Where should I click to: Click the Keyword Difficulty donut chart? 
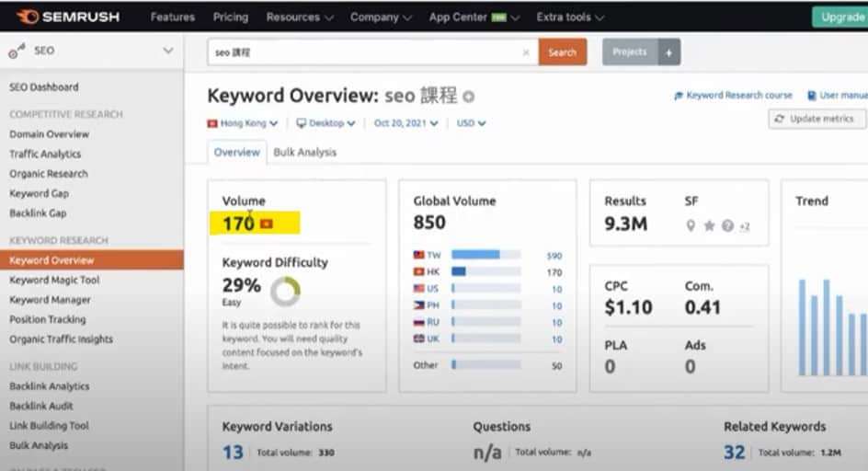tap(286, 291)
